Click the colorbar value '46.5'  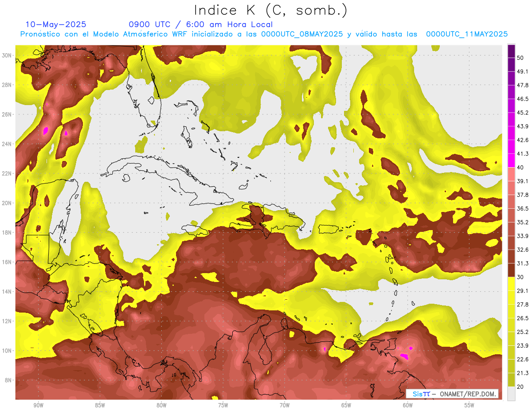[x=522, y=99]
